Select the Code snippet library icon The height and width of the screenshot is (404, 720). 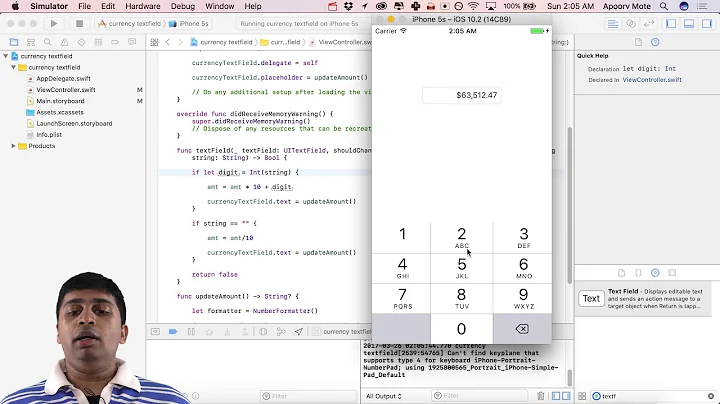pyautogui.click(x=638, y=273)
